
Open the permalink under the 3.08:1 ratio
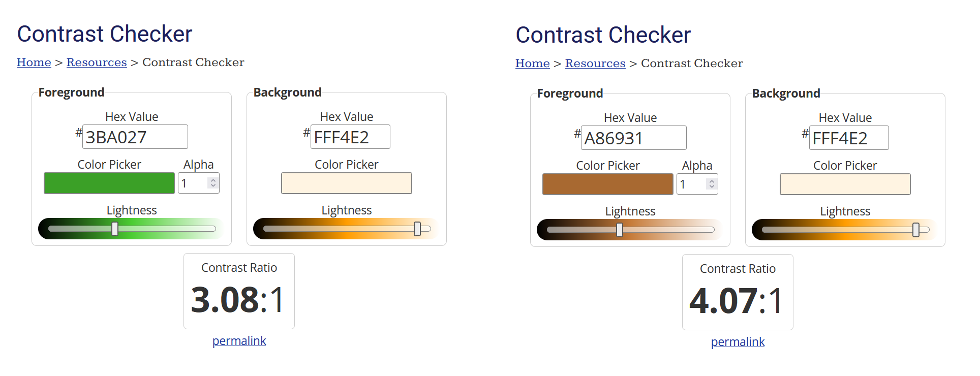(x=239, y=341)
